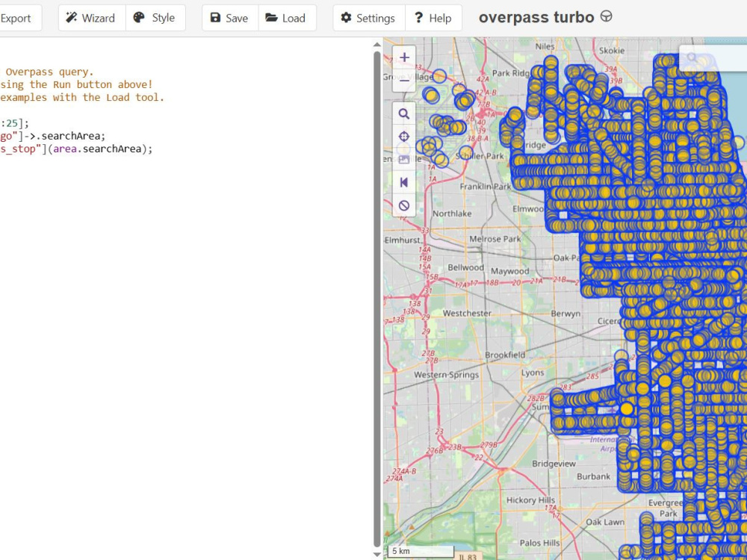747x560 pixels.
Task: Open the Style options
Action: (x=155, y=18)
